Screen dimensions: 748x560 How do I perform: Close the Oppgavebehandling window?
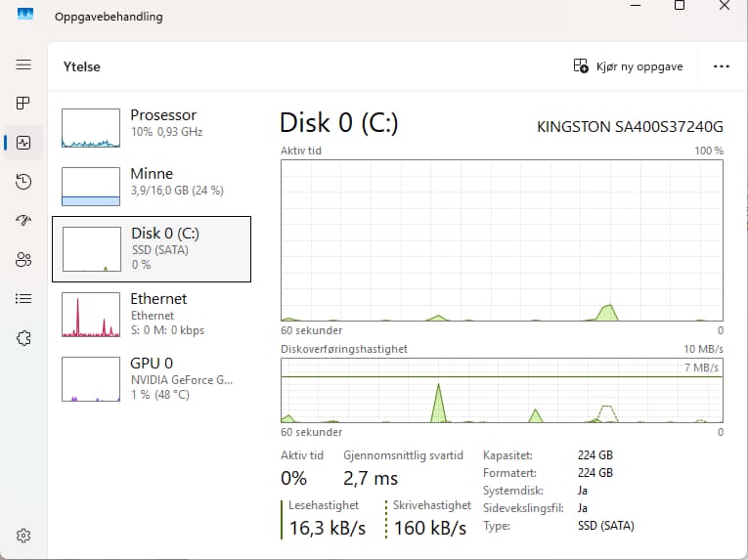pos(725,5)
